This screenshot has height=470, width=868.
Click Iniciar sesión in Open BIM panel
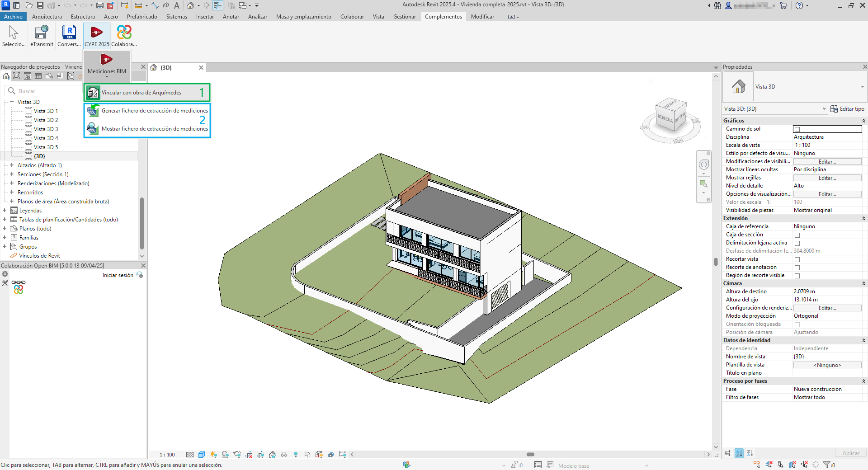pos(118,275)
